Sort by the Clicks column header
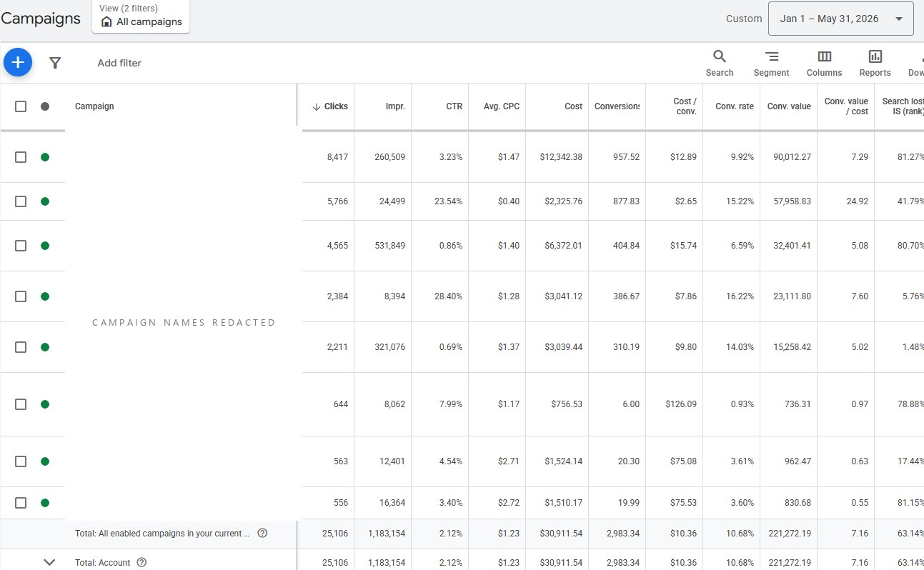Screen dimensions: 924x570 (330, 106)
